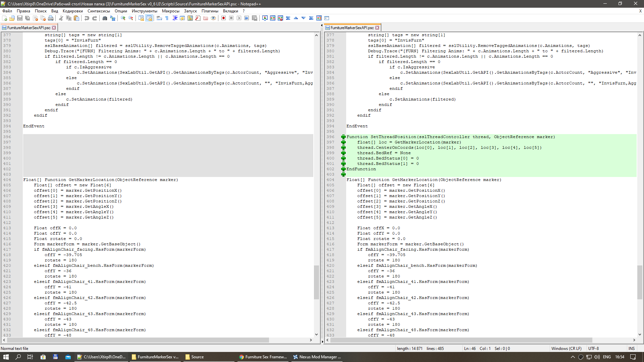This screenshot has height=362, width=644.
Task: Expand hidden system tray icons chevron
Action: pyautogui.click(x=573, y=357)
